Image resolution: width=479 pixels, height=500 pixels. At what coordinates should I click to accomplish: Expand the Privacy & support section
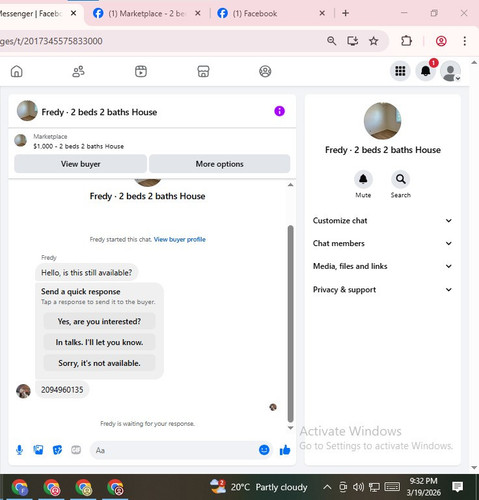382,289
